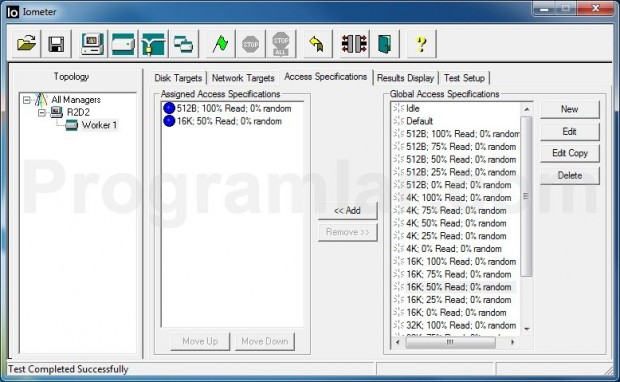This screenshot has width=620, height=382.
Task: Open the About help question mark icon
Action: click(422, 43)
